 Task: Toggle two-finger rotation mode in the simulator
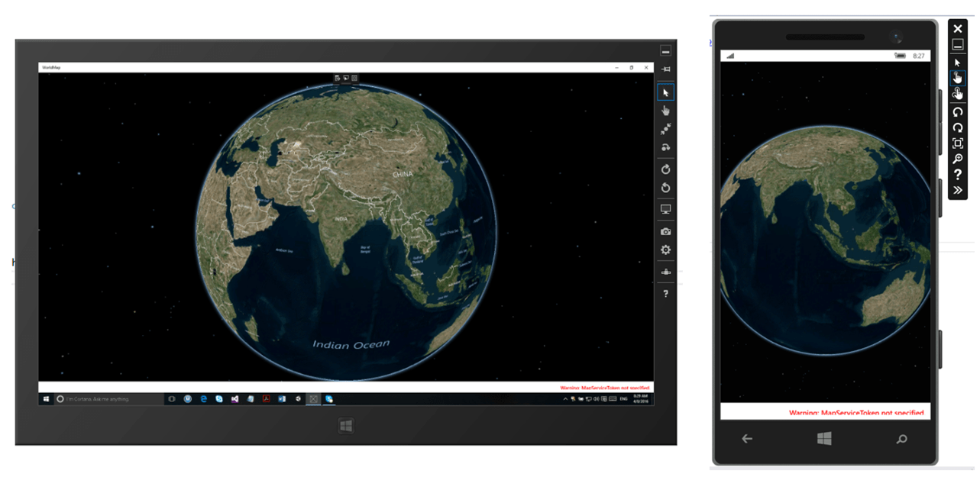(x=665, y=147)
